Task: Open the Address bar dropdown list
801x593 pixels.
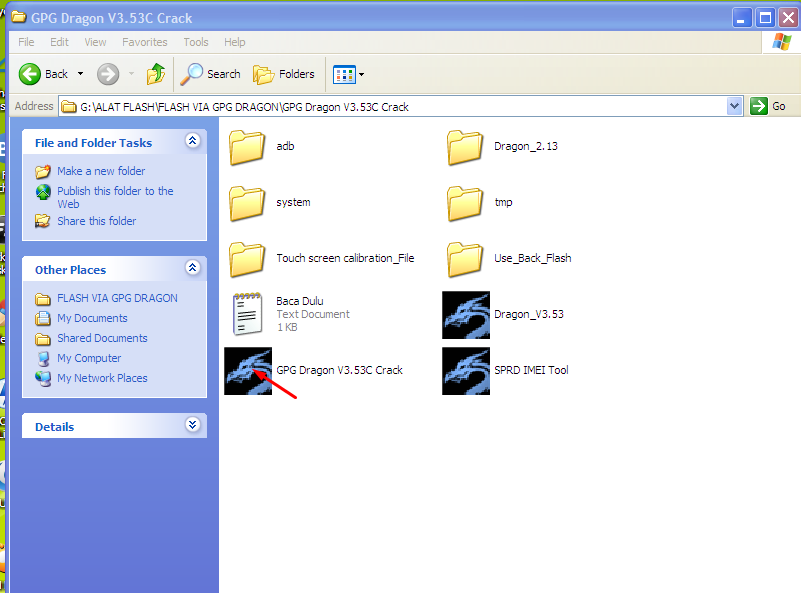Action: (734, 106)
